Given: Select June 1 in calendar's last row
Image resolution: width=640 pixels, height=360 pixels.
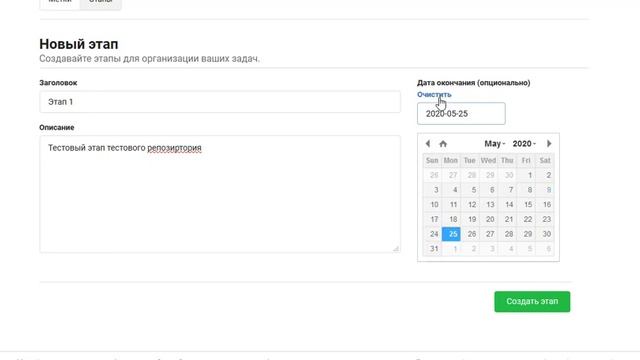Looking at the screenshot, I should click(x=451, y=249).
